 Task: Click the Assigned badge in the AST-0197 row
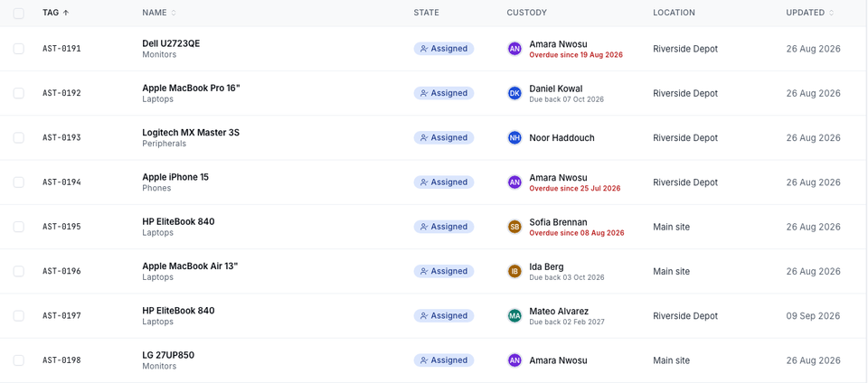444,315
